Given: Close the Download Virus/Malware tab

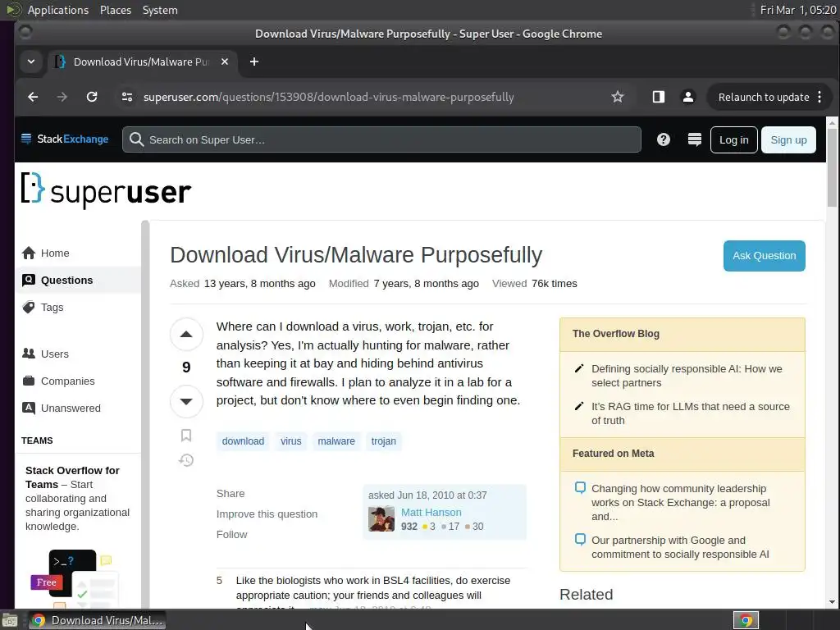Looking at the screenshot, I should (225, 62).
